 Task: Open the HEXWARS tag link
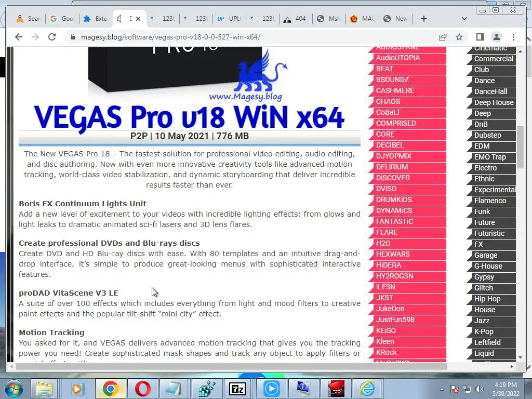coord(407,255)
